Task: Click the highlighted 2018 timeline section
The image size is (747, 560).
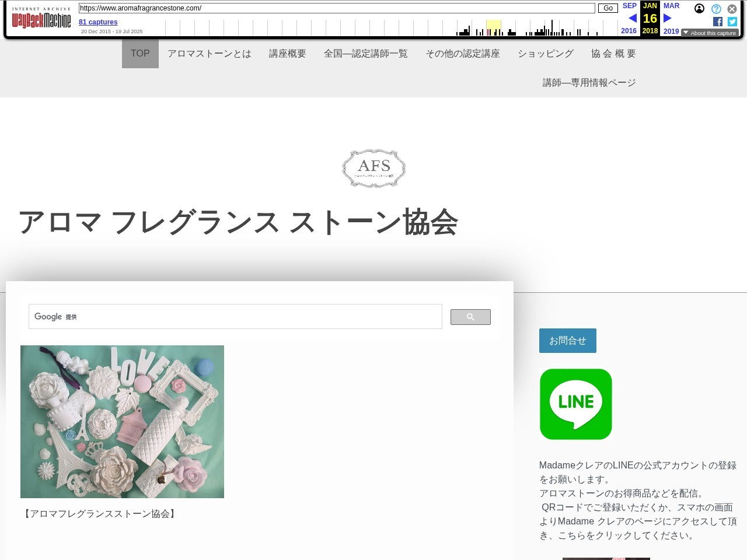Action: pos(493,27)
